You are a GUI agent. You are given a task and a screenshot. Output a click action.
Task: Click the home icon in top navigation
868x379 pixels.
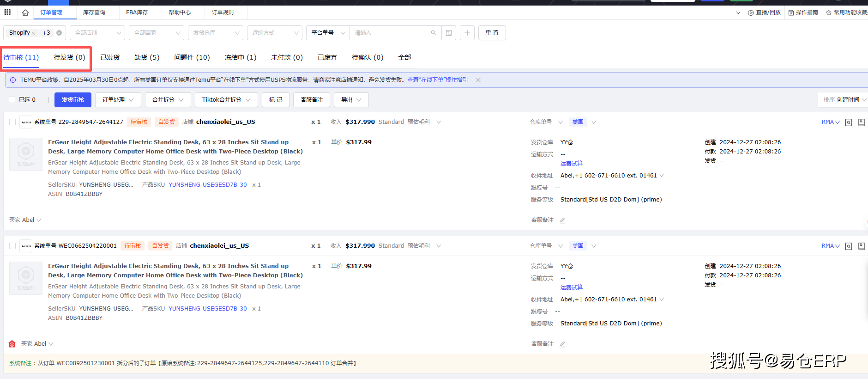tap(25, 12)
